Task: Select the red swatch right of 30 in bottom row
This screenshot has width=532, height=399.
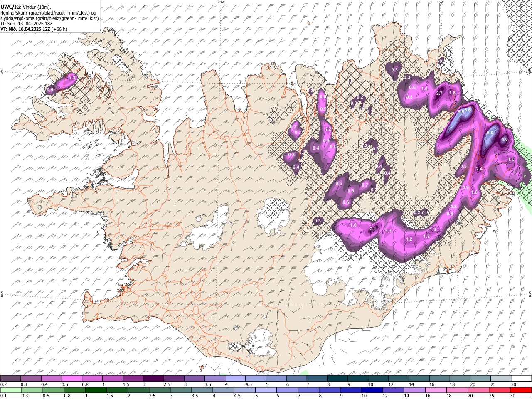Action: coord(521,390)
